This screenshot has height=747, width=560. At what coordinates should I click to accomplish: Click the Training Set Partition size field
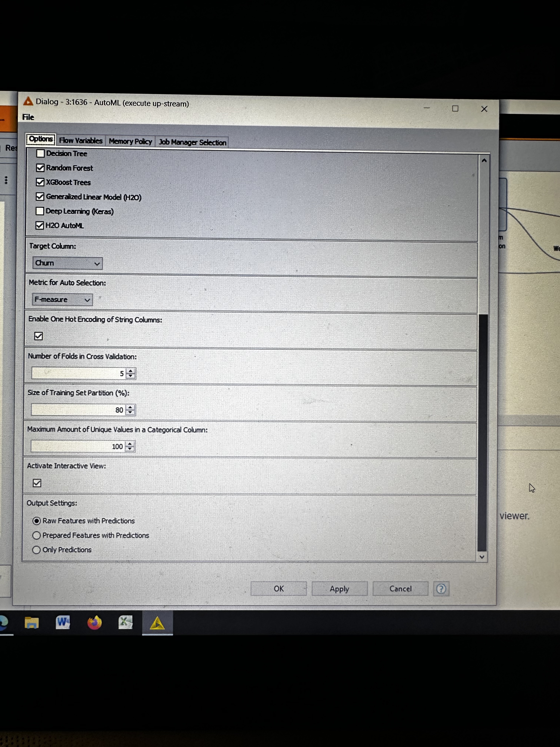point(78,410)
